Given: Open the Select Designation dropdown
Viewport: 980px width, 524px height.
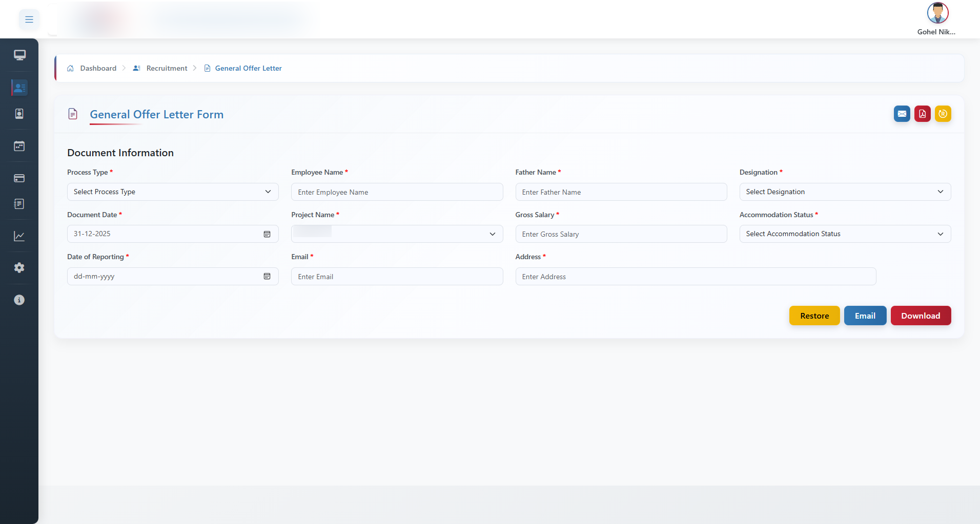Looking at the screenshot, I should (845, 192).
